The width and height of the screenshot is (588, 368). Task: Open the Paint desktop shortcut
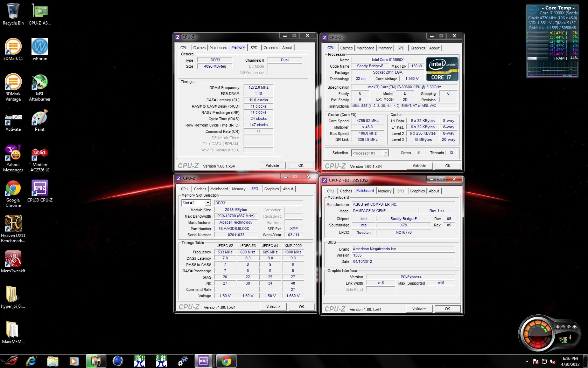tap(40, 121)
